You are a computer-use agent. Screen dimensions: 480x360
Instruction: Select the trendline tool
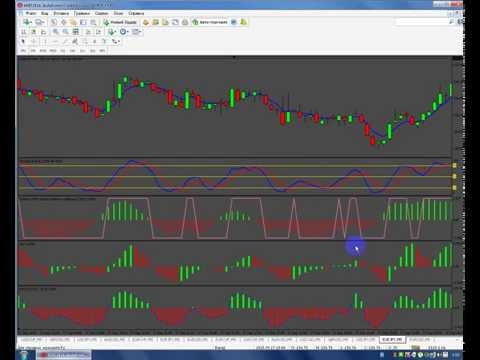65,41
